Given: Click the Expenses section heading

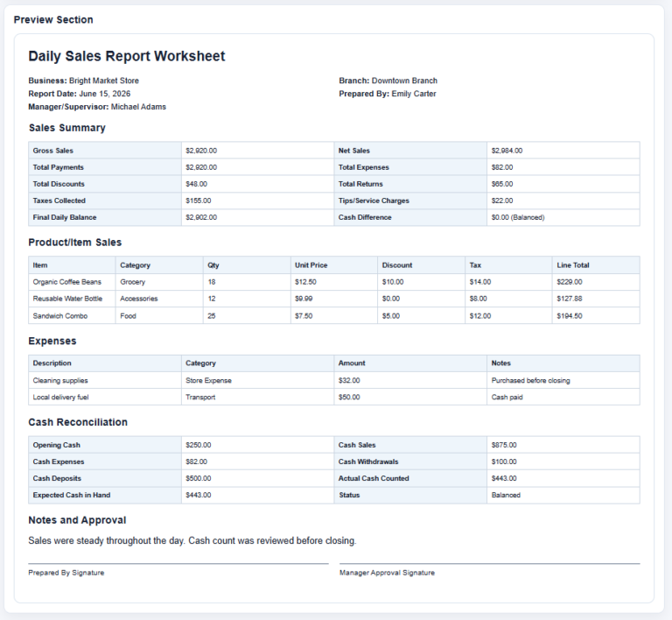Looking at the screenshot, I should tap(52, 341).
